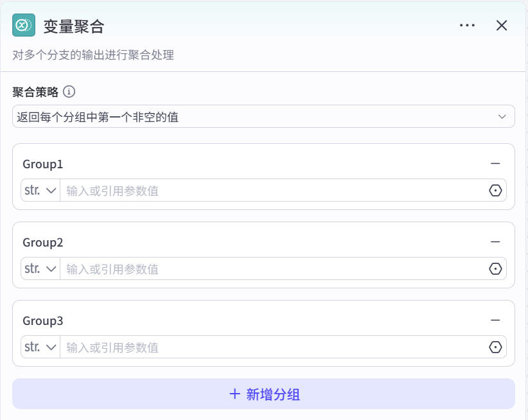Remove Group1 with its minus icon
Viewport: 528px width, 420px height.
pos(495,164)
